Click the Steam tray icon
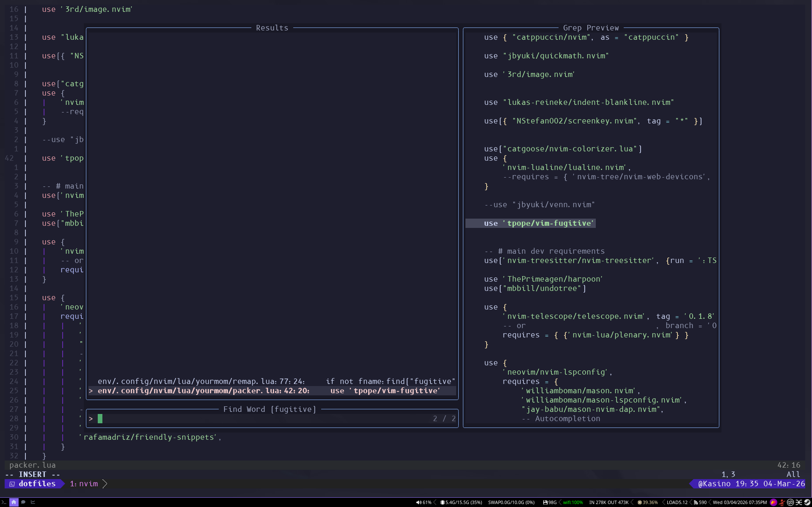This screenshot has height=507, width=812. point(807,502)
